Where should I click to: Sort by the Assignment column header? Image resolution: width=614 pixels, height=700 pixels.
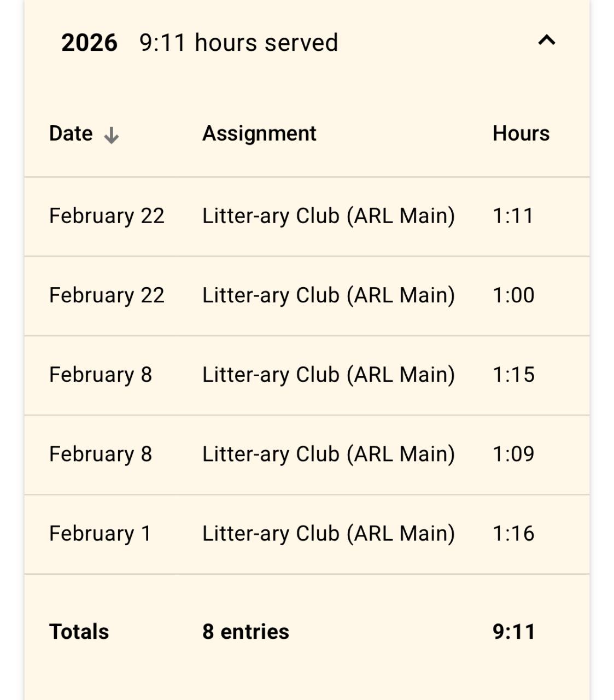click(x=259, y=133)
